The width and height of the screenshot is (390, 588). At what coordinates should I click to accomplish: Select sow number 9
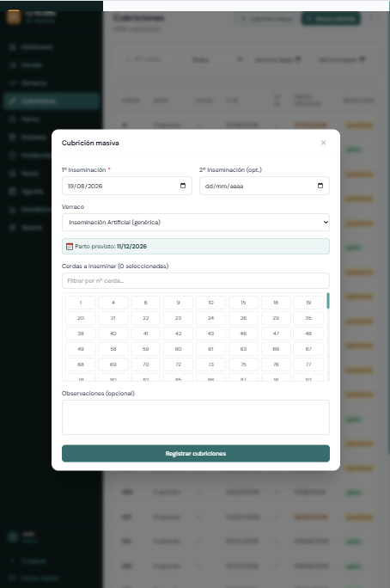(179, 303)
